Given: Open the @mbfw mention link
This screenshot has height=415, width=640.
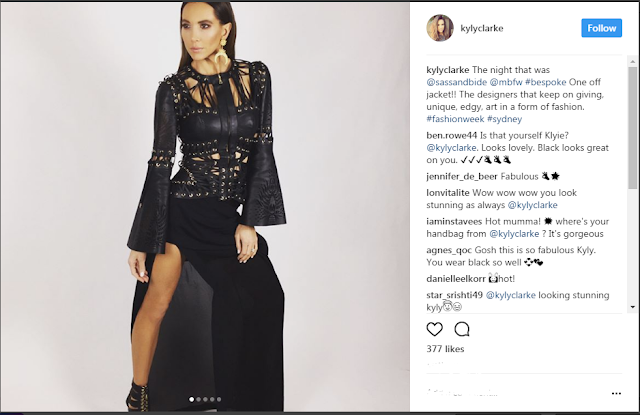Looking at the screenshot, I should (506, 82).
